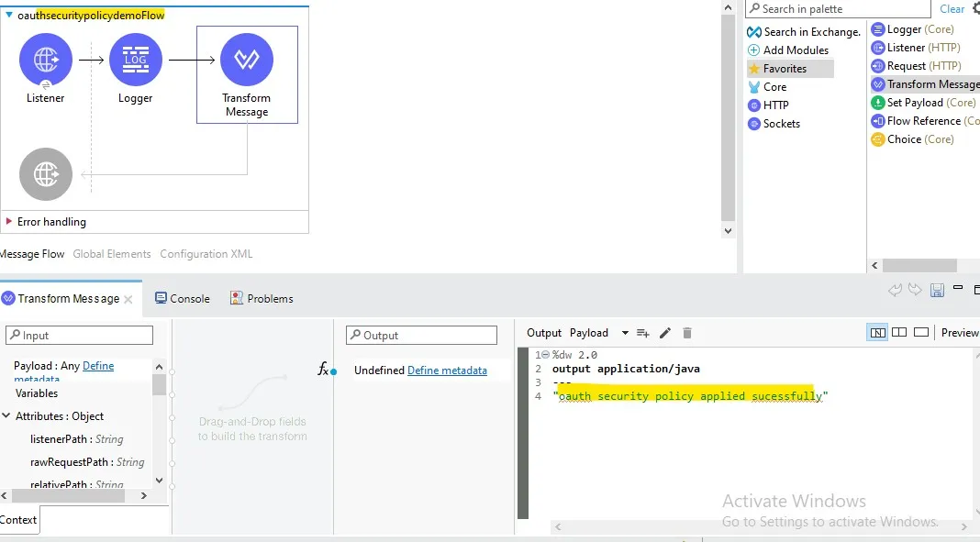Click Add Modules in the palette

789,50
